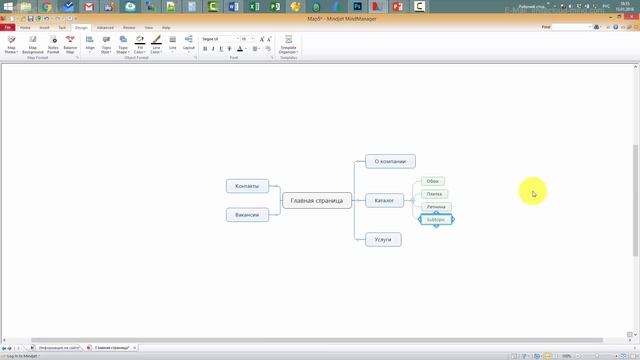Click the binoculars find icon
This screenshot has height=360, width=640.
pos(597,27)
